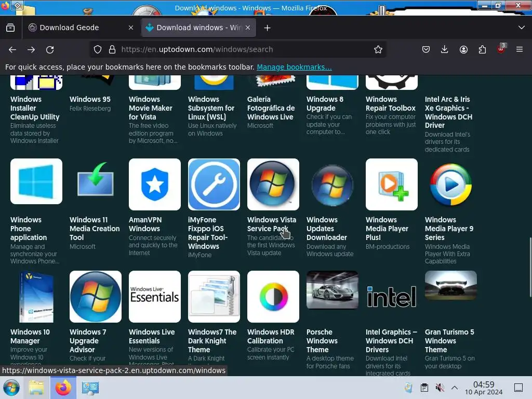
Task: Open Windows HDR Calibration color wheel icon
Action: coord(273,297)
